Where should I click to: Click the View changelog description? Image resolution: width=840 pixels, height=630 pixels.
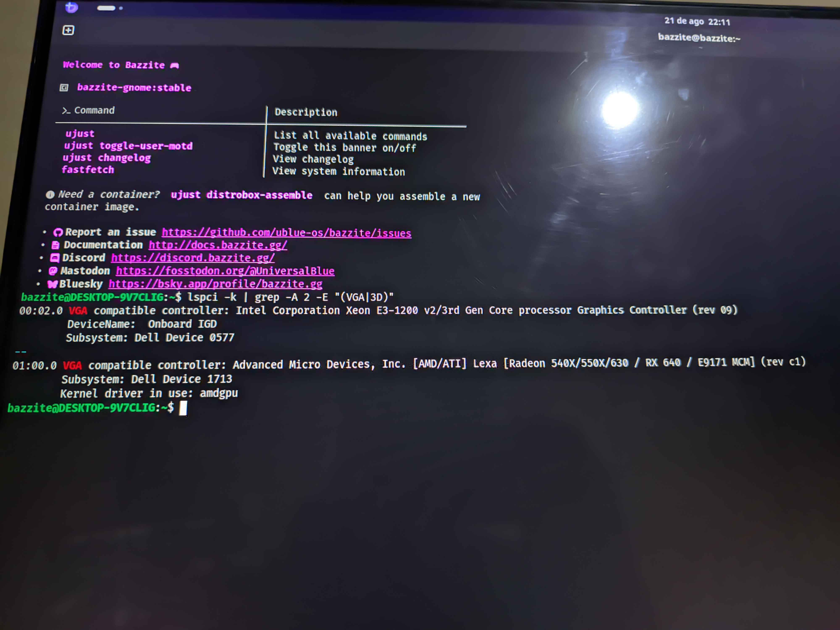pyautogui.click(x=313, y=159)
